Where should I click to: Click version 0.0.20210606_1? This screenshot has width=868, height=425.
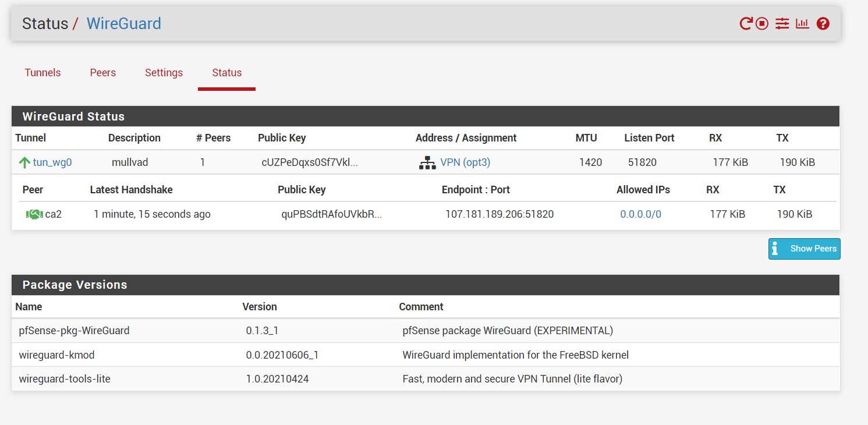pyautogui.click(x=282, y=355)
